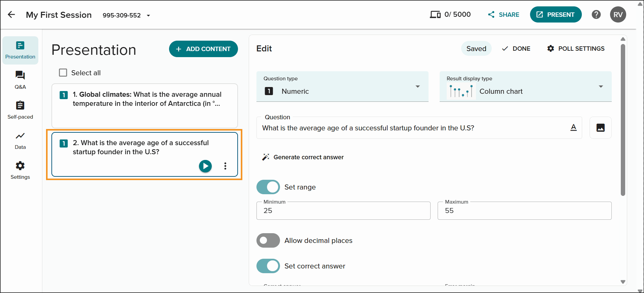Viewport: 644px width, 293px height.
Task: Click the edit panel scrollbar down arrow
Action: pos(623,282)
